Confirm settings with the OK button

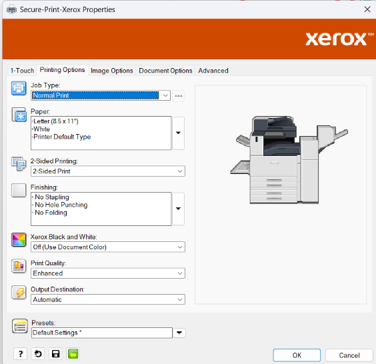tap(297, 355)
